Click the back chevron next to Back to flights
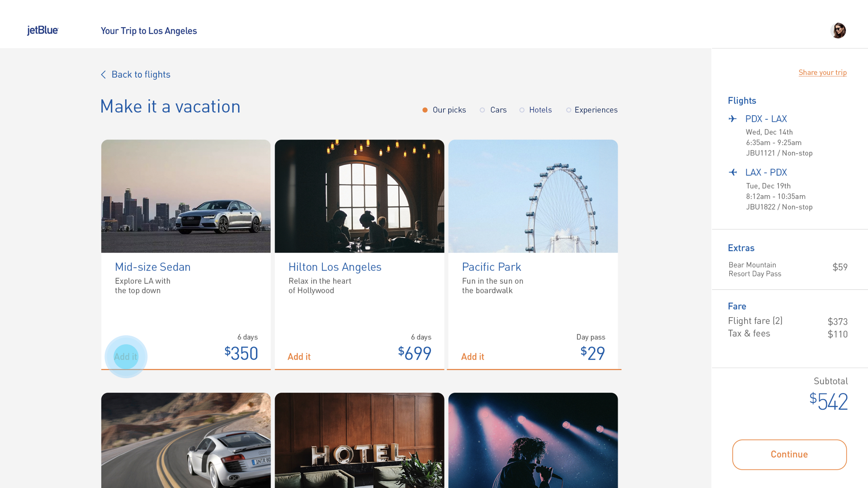The height and width of the screenshot is (488, 868). (x=103, y=75)
